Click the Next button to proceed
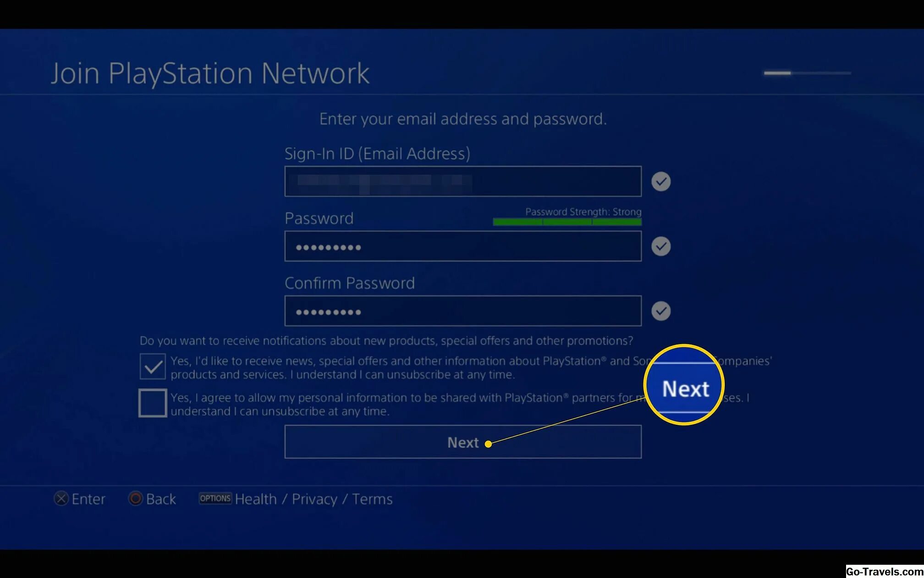The height and width of the screenshot is (578, 924). [x=464, y=442]
